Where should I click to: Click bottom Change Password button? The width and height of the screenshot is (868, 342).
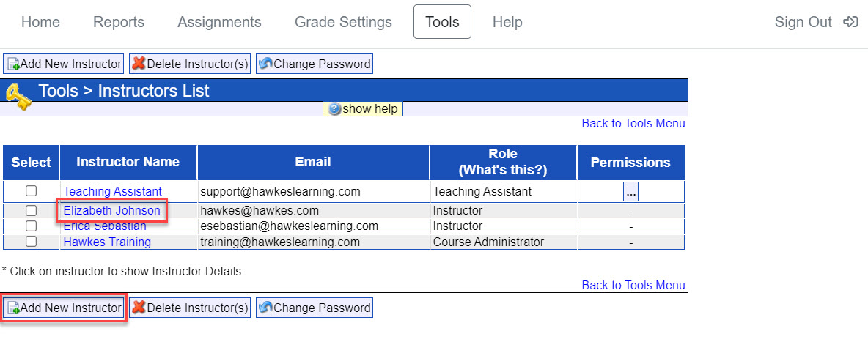coord(314,308)
